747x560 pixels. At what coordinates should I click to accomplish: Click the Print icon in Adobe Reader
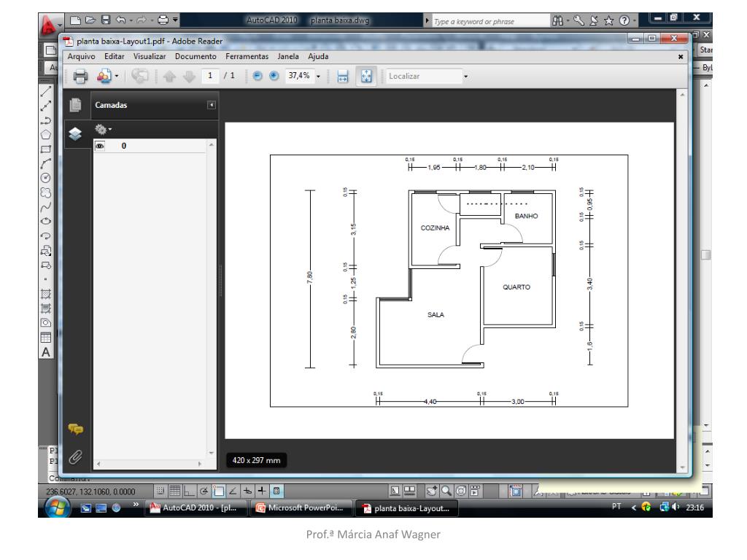click(x=80, y=76)
